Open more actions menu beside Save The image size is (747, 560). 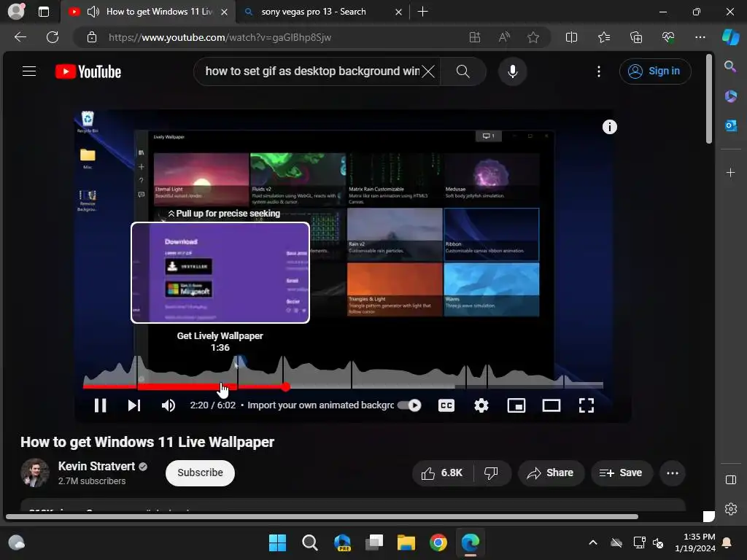click(672, 472)
